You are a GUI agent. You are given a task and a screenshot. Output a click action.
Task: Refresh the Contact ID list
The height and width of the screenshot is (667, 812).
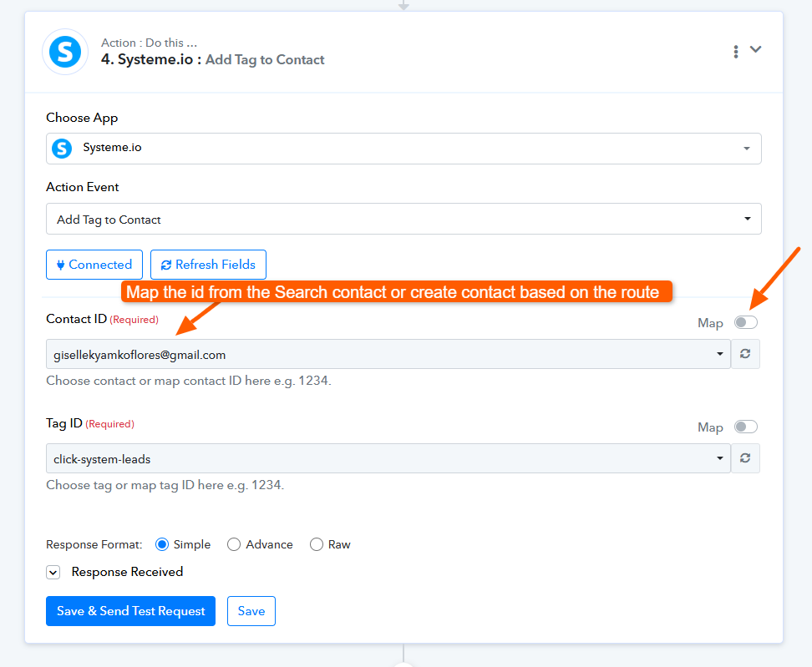[745, 354]
